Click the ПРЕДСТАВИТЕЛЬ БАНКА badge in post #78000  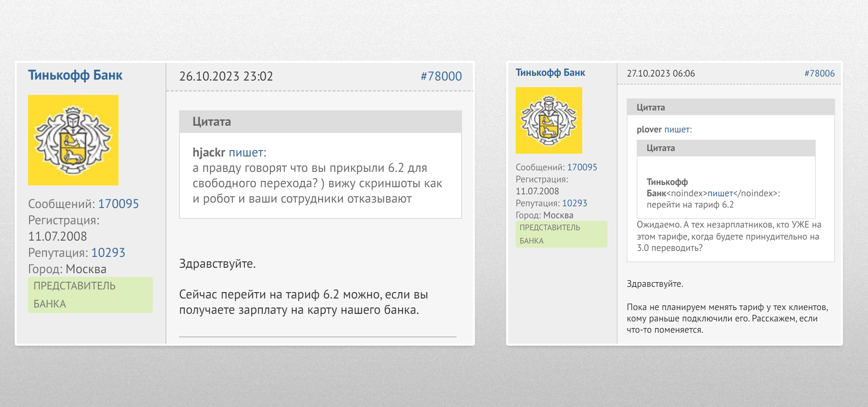[x=90, y=295]
